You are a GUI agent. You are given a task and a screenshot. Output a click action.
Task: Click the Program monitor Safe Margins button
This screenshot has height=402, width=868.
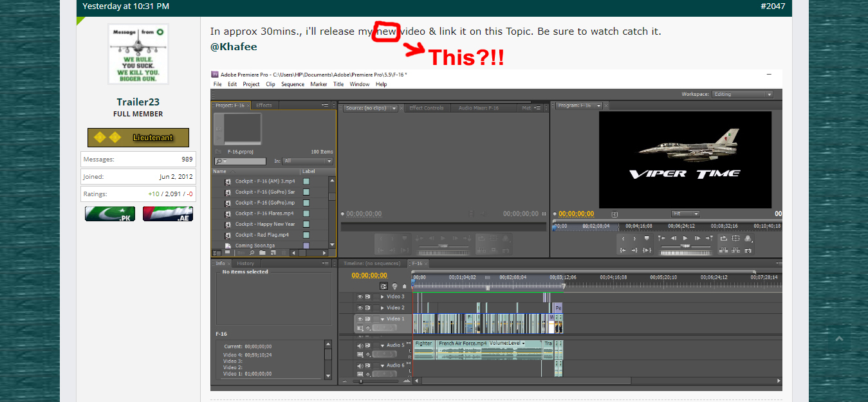736,238
